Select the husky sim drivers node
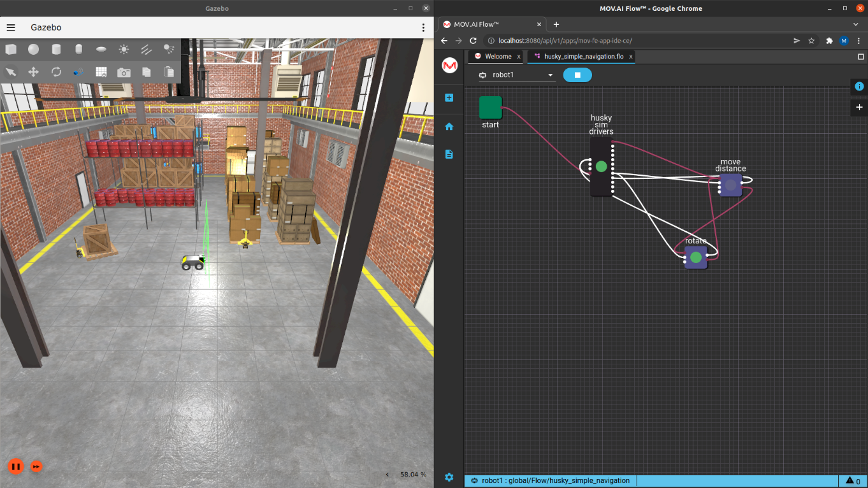 (601, 167)
